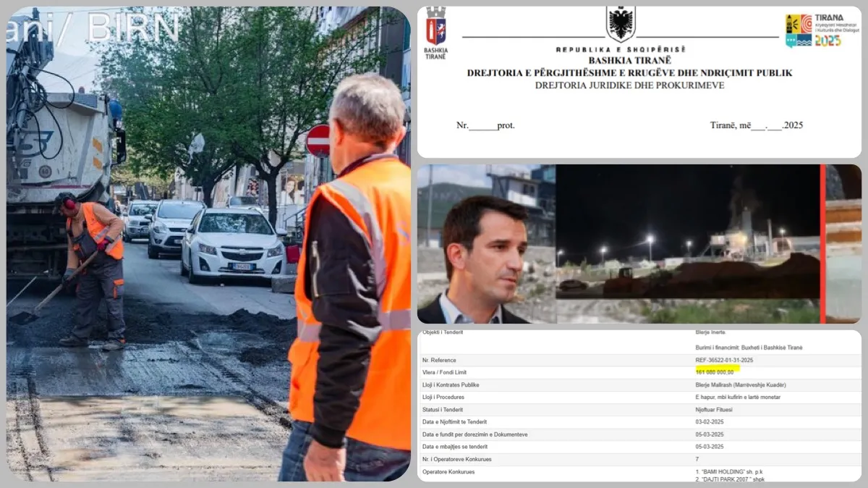Click the 'BASHKIA TIRANË' bold document title
This screenshot has height=488, width=868.
coord(629,61)
